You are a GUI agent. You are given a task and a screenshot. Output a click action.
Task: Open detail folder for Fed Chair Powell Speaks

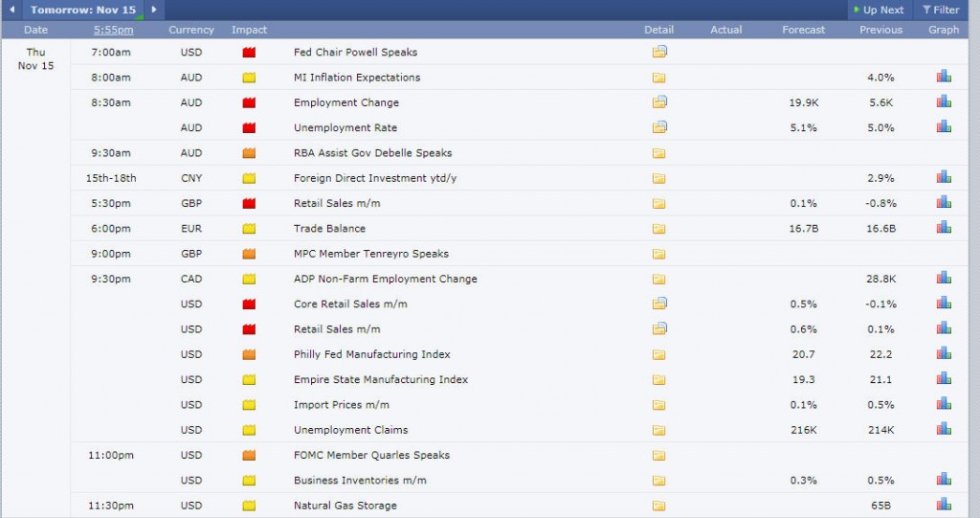coord(659,52)
